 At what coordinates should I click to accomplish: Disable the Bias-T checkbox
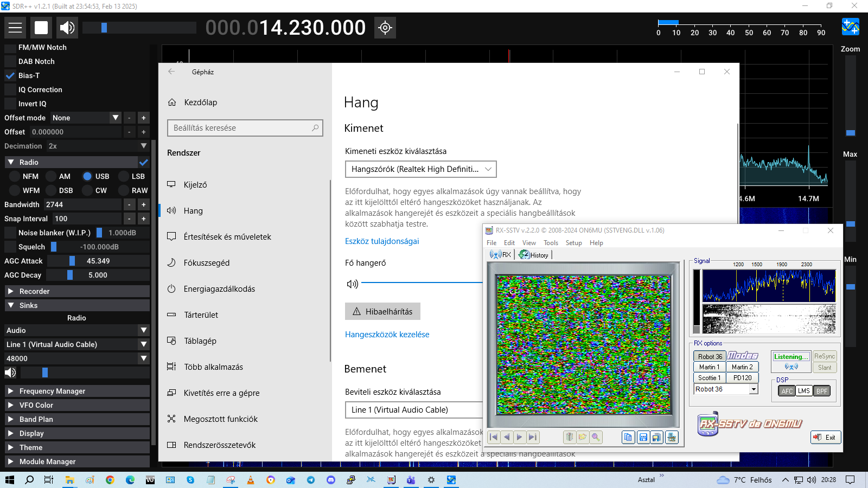tap(10, 75)
